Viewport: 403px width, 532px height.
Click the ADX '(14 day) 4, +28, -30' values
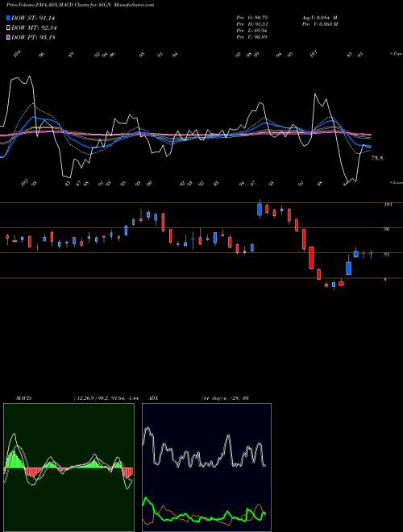[225, 398]
